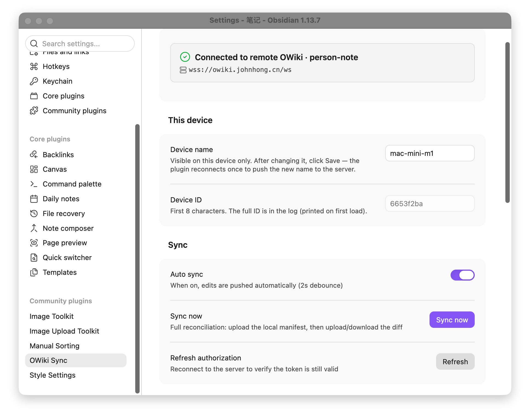Click the Canvas grid icon
Screen dimensions: 530x420
(34, 169)
